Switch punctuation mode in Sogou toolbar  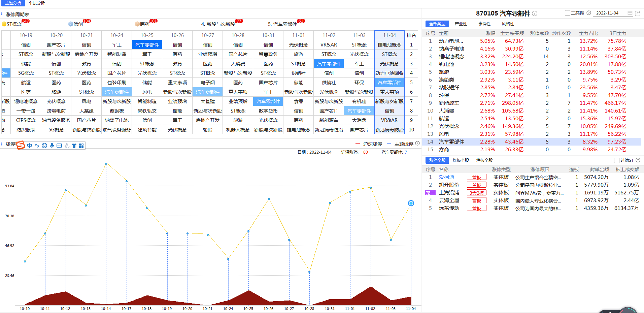coord(37,146)
